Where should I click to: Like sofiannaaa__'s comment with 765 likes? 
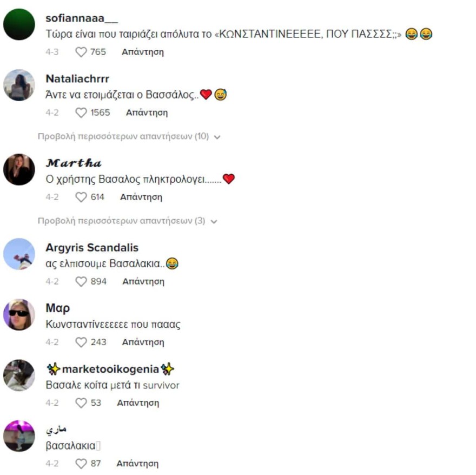[81, 52]
